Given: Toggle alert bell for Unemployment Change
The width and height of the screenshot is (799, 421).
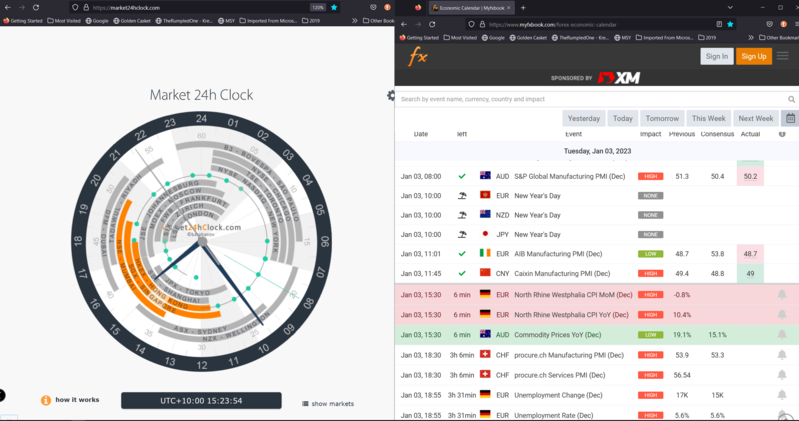Looking at the screenshot, I should tap(782, 395).
